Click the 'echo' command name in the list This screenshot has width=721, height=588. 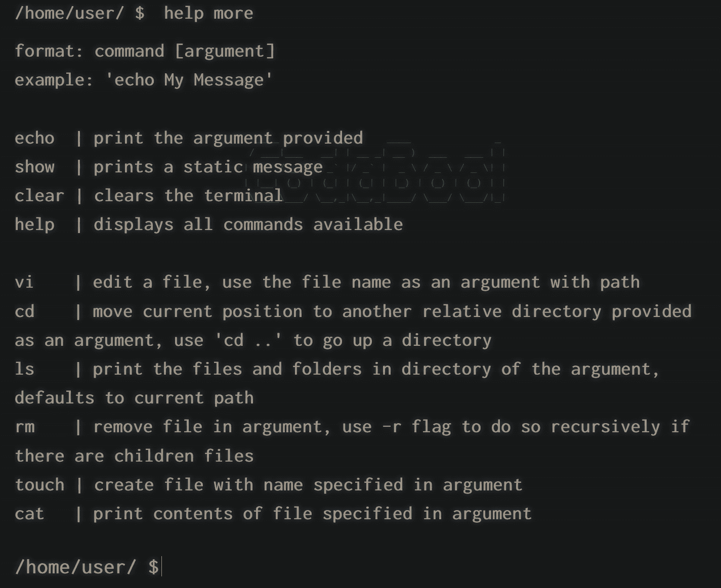coord(34,138)
